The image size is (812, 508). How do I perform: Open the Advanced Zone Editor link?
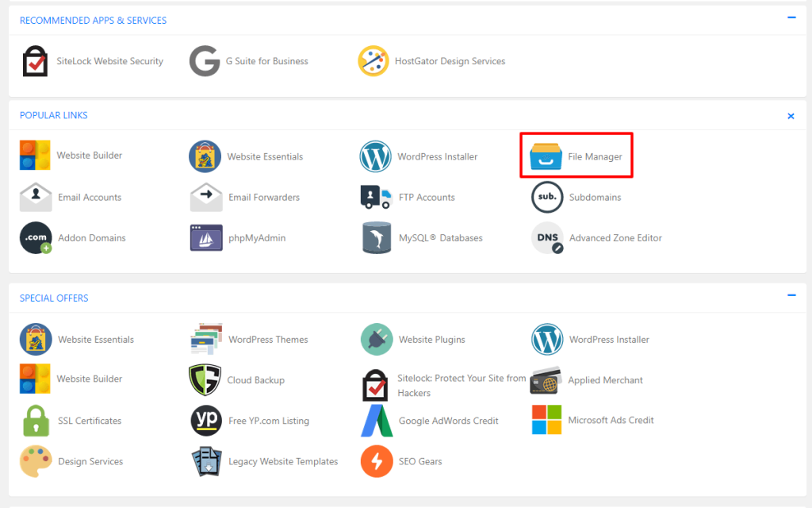tap(615, 238)
